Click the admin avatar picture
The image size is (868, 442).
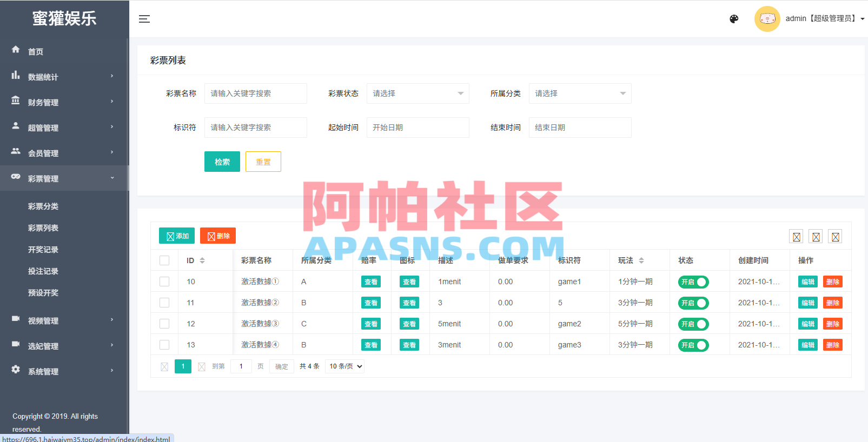pyautogui.click(x=767, y=19)
